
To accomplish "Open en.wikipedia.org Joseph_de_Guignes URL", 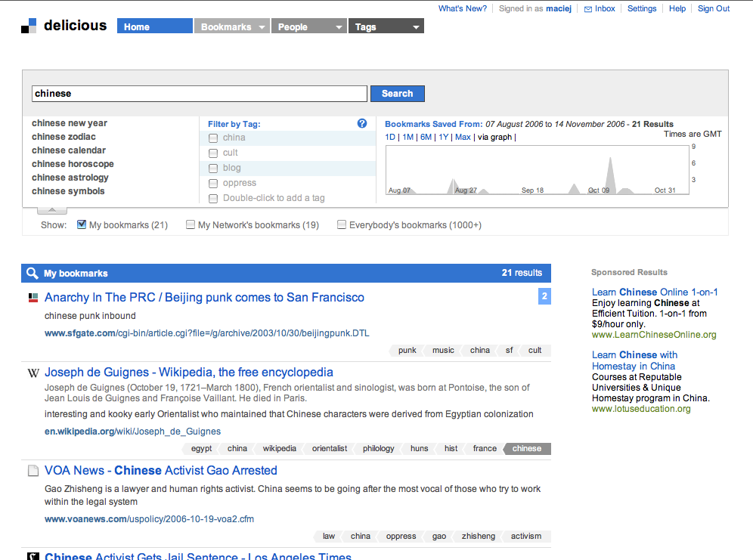I will [132, 432].
